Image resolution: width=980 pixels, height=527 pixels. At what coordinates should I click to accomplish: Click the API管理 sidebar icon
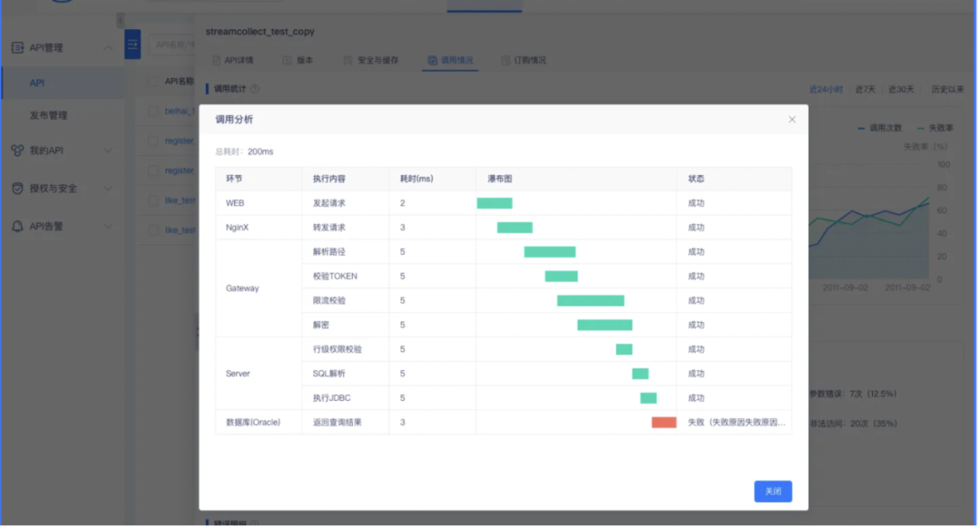[x=17, y=47]
